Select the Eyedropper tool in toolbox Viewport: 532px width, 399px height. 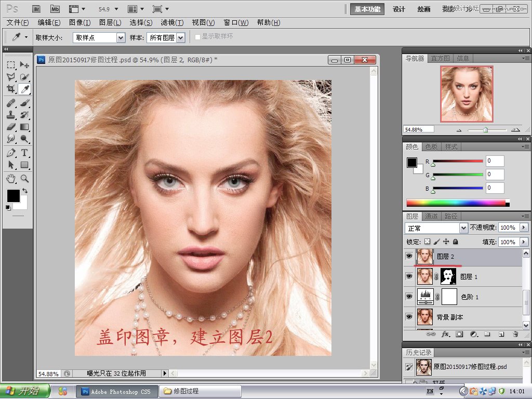click(24, 89)
